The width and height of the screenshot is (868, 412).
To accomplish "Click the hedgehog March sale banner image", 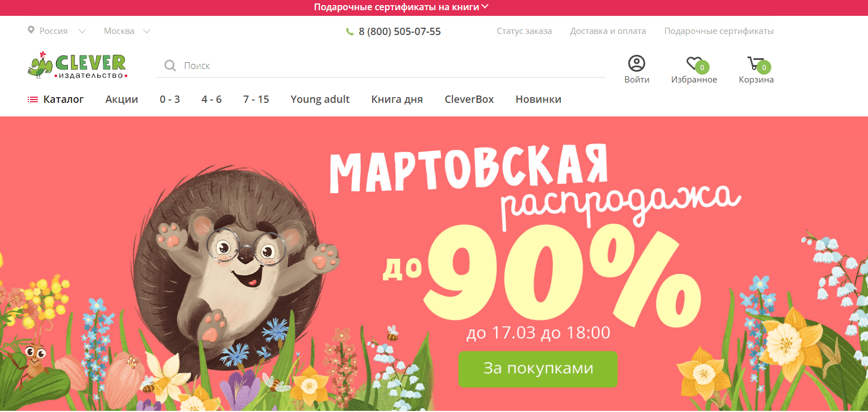I will pos(434,263).
